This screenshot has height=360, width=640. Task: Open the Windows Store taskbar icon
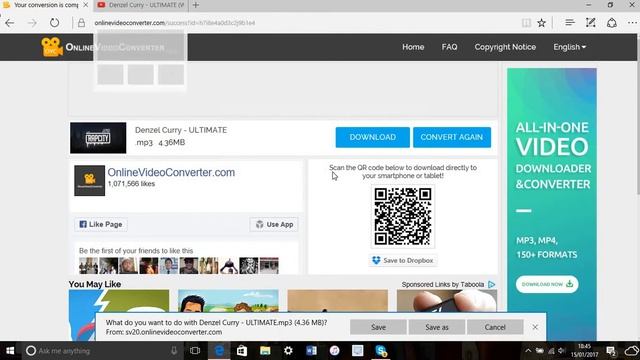tap(242, 351)
